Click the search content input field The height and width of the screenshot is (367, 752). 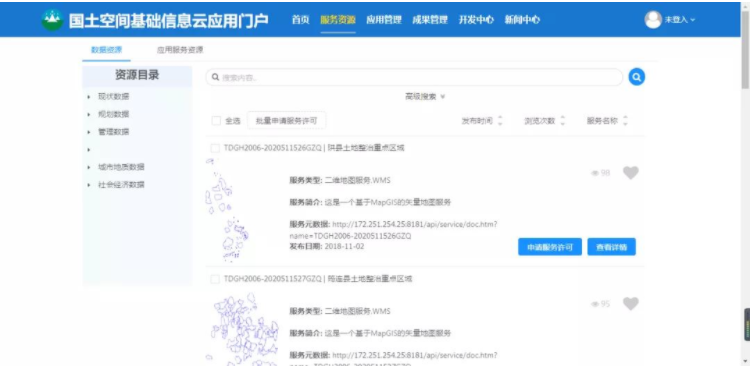tap(414, 77)
